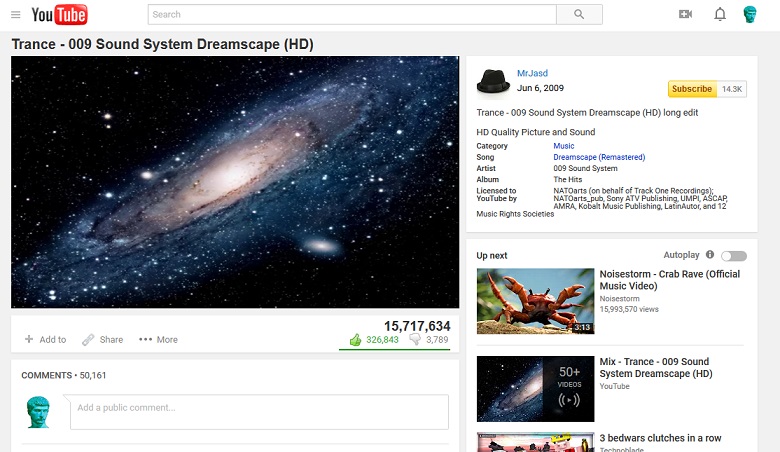
Task: Click Add to playlist button
Action: pyautogui.click(x=45, y=340)
